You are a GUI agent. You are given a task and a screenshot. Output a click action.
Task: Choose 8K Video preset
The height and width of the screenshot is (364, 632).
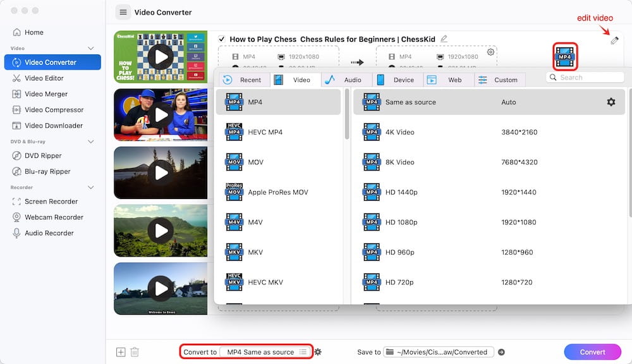[x=489, y=162]
